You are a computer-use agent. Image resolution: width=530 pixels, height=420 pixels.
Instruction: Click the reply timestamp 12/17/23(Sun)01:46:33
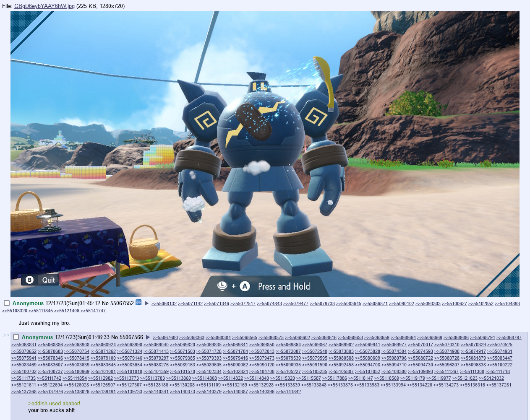click(x=82, y=337)
